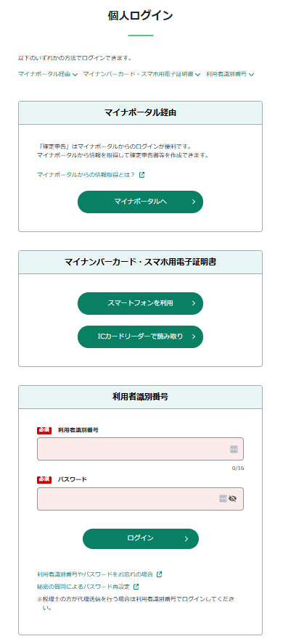Viewport: 283px width, 644px height.
Task: Click password manager icon in パスワード field
Action: click(223, 499)
